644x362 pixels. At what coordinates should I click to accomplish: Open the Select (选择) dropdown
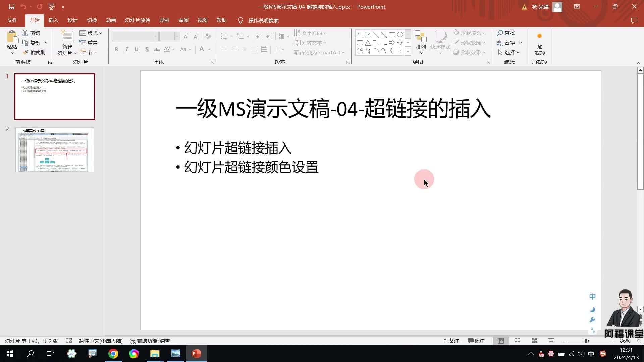click(508, 52)
